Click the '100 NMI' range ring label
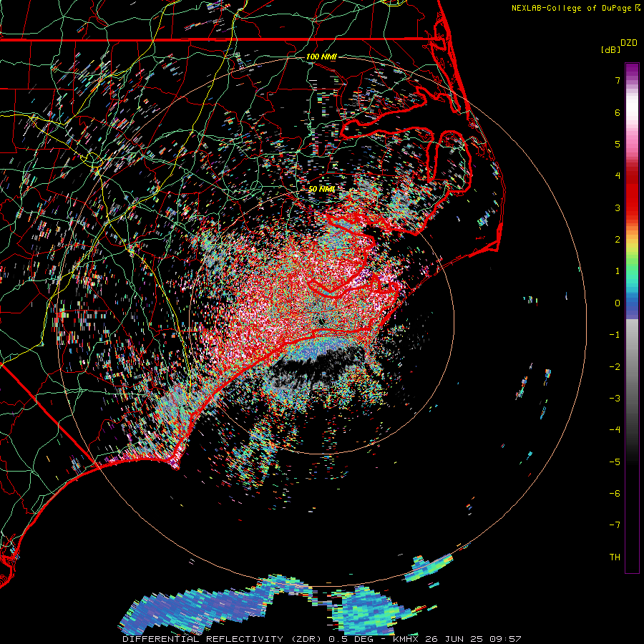The width and height of the screenshot is (644, 644). (321, 57)
